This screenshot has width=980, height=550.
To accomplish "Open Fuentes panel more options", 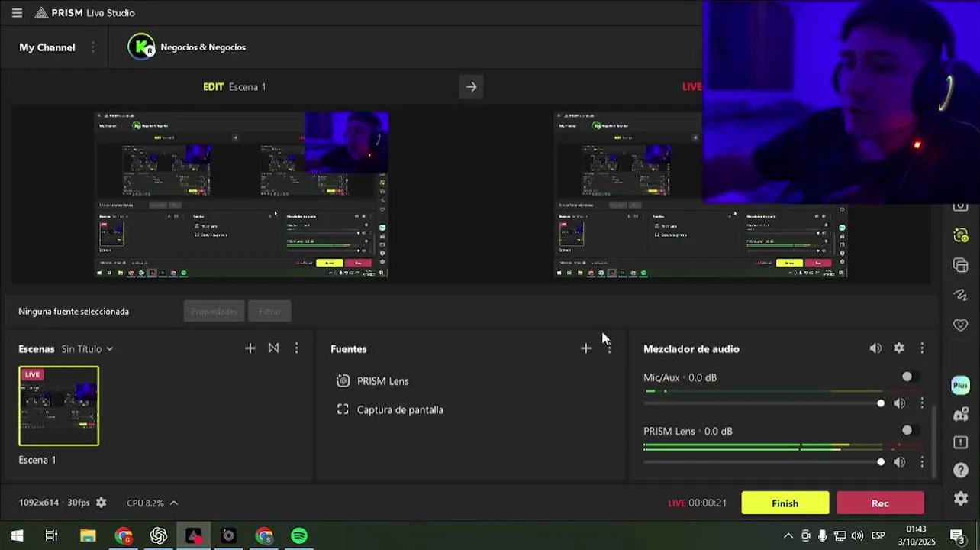I will [x=608, y=348].
